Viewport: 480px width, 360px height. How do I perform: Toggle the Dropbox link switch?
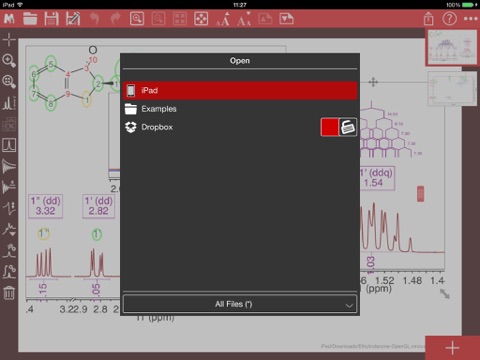(x=339, y=127)
